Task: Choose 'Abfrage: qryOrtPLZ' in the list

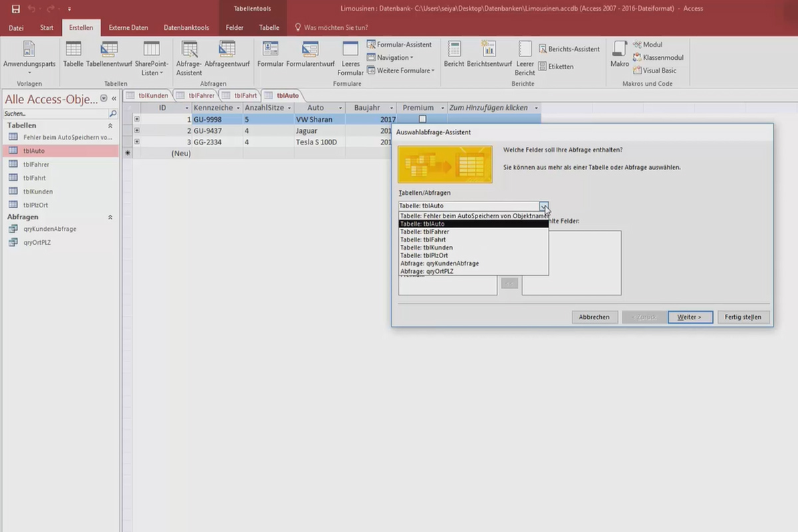Action: pos(430,271)
